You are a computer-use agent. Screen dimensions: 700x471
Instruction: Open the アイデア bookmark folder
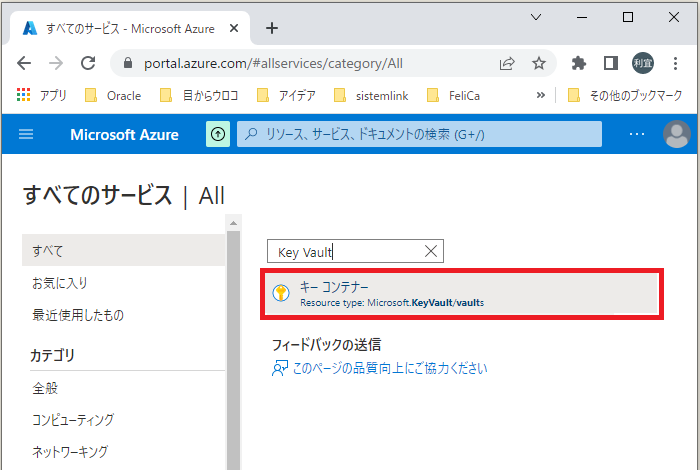click(x=287, y=96)
